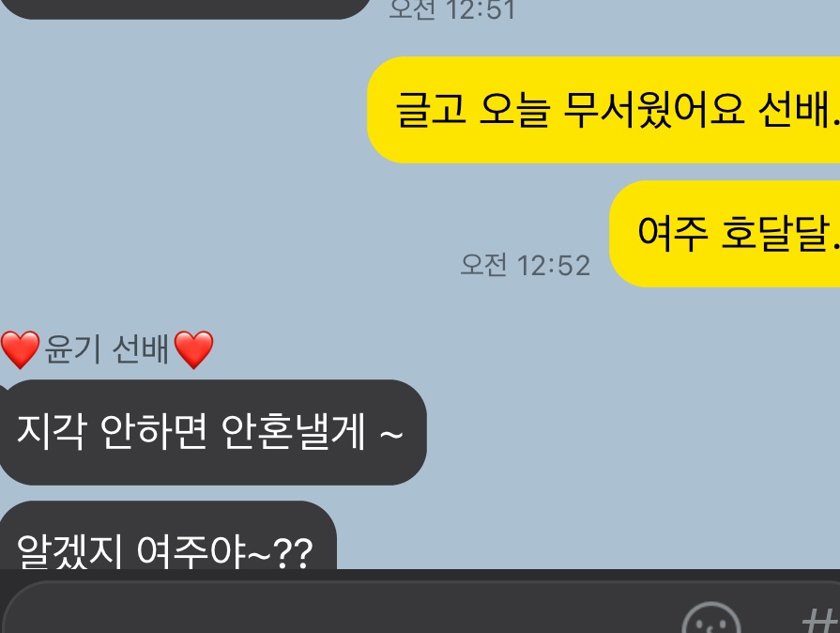Viewport: 840px width, 633px height.
Task: Tap the 지각 안하면 안혼낼게 message bubble
Action: [213, 432]
